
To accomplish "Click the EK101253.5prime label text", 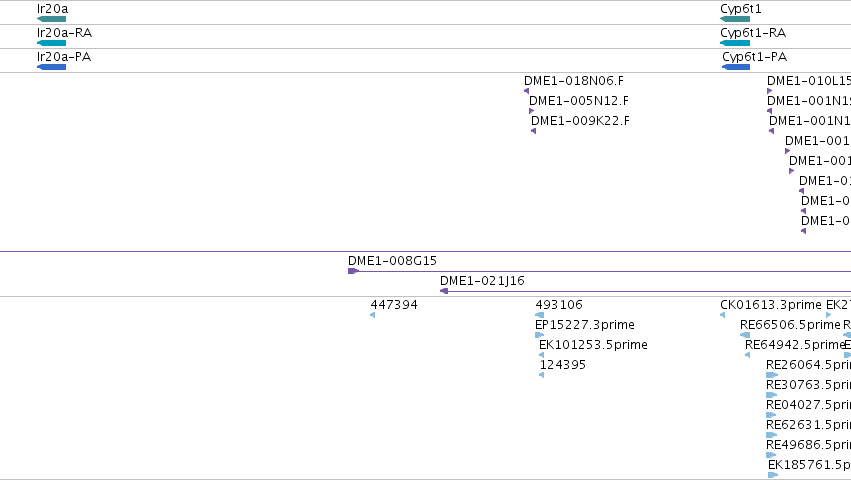I will coord(593,345).
